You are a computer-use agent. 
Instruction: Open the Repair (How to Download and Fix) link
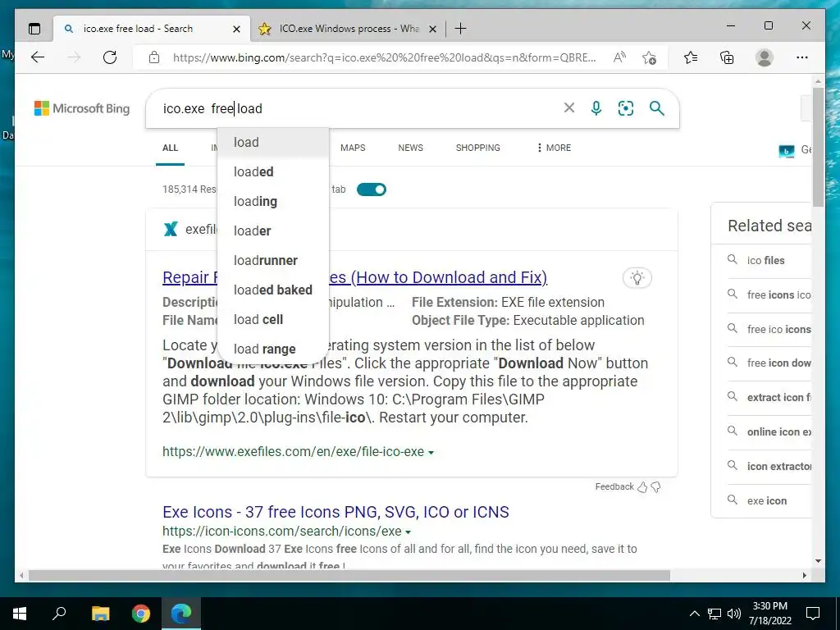pyautogui.click(x=438, y=277)
